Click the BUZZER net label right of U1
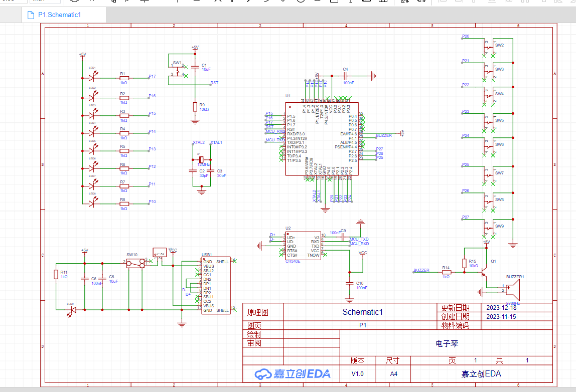Screen dimensions: 576x392 point(384,135)
